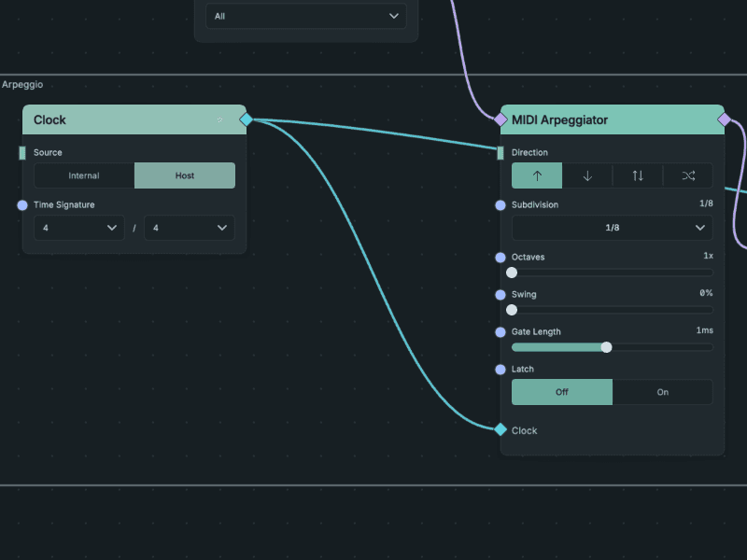Click the 1x Octaves value
Image resolution: width=747 pixels, height=560 pixels.
tap(709, 256)
